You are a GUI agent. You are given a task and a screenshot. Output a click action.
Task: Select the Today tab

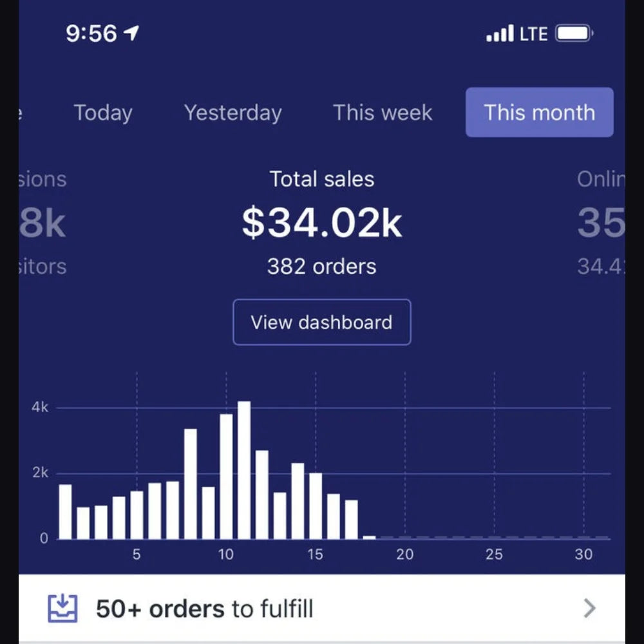click(x=103, y=113)
